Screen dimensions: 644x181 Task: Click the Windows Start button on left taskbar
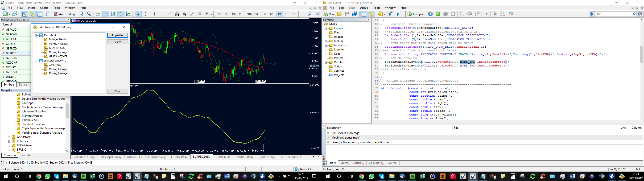(x=5, y=176)
